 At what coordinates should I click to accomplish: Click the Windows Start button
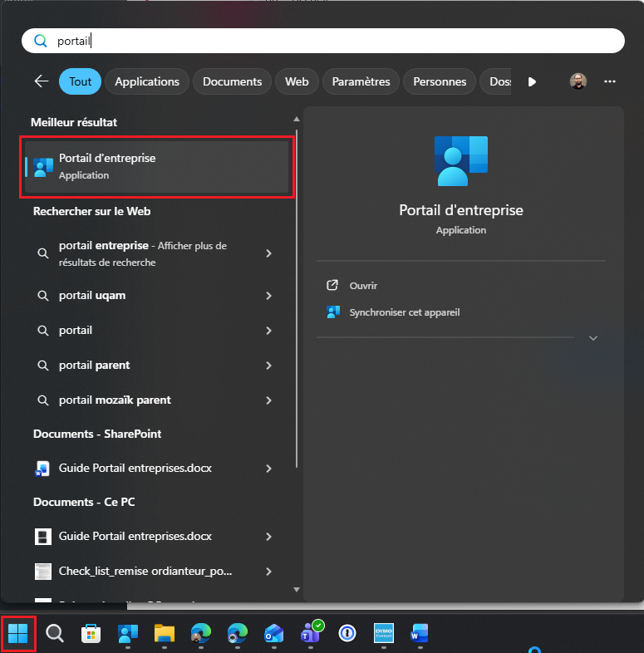click(x=18, y=635)
